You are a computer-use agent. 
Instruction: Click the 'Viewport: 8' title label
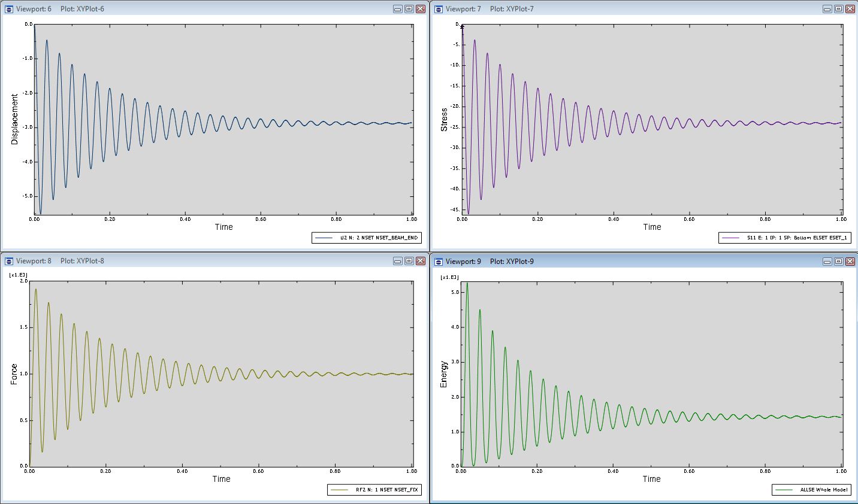(x=34, y=261)
